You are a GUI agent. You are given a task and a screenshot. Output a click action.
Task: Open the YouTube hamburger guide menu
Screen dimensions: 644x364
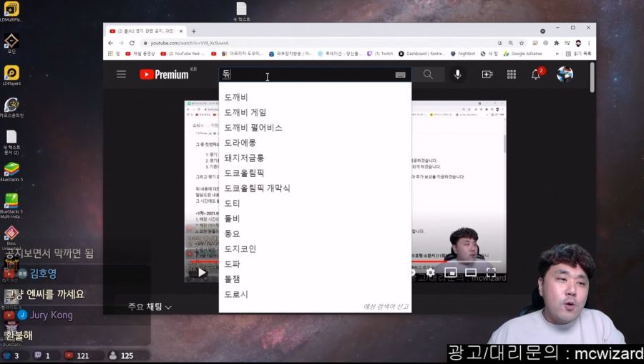point(121,75)
